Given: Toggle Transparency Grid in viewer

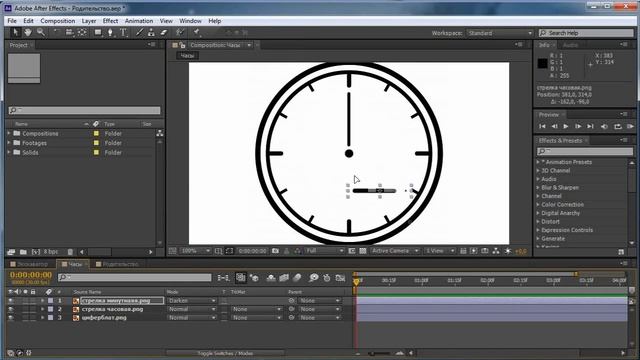Looking at the screenshot, I should tap(363, 251).
